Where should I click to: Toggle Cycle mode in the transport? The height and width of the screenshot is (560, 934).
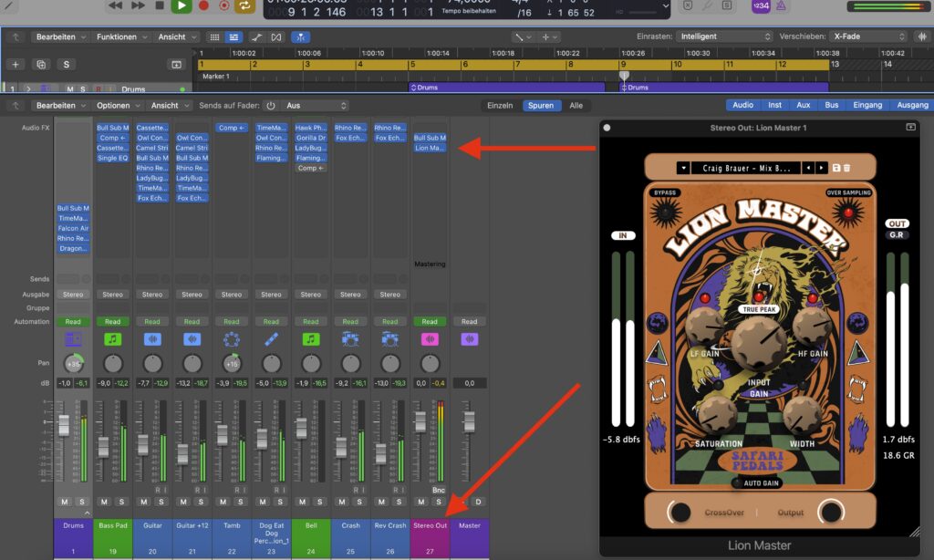point(244,5)
